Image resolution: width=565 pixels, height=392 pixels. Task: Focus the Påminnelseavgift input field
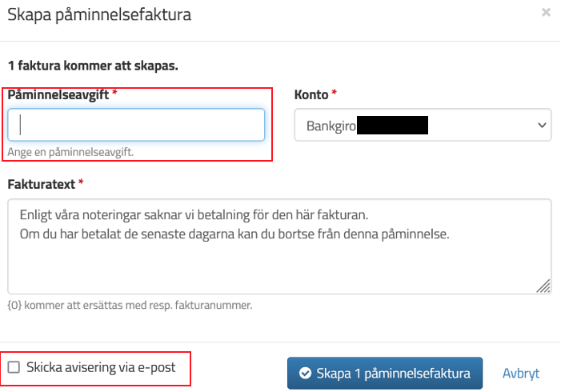(136, 125)
